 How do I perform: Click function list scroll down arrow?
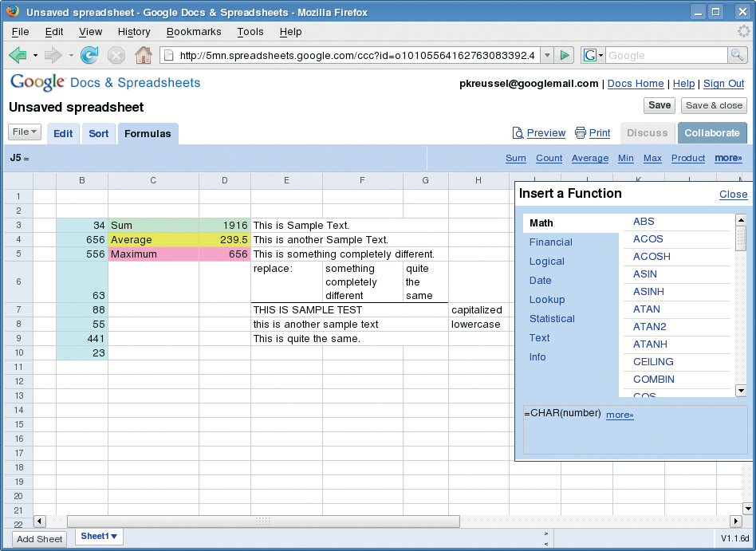pyautogui.click(x=741, y=391)
